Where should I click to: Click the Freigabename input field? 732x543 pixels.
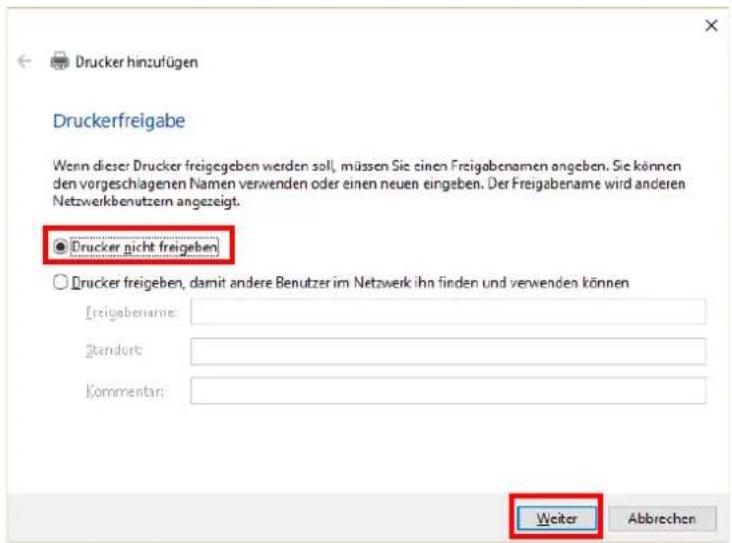click(x=448, y=311)
